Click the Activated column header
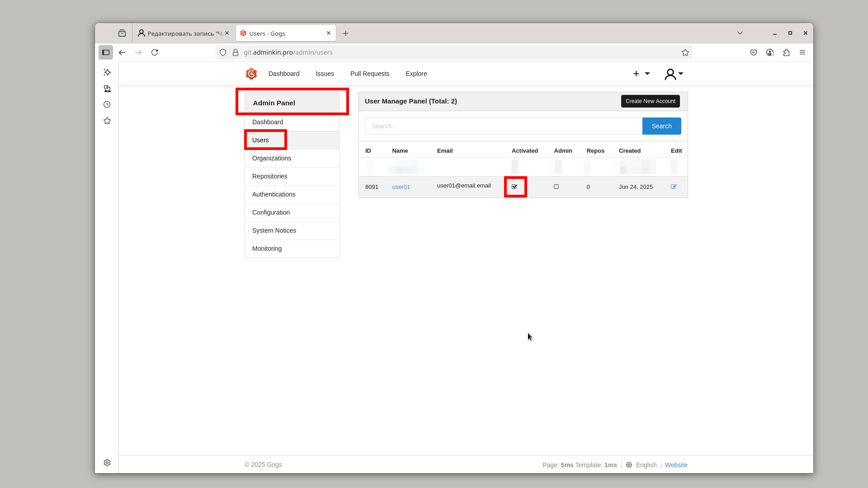 (525, 151)
